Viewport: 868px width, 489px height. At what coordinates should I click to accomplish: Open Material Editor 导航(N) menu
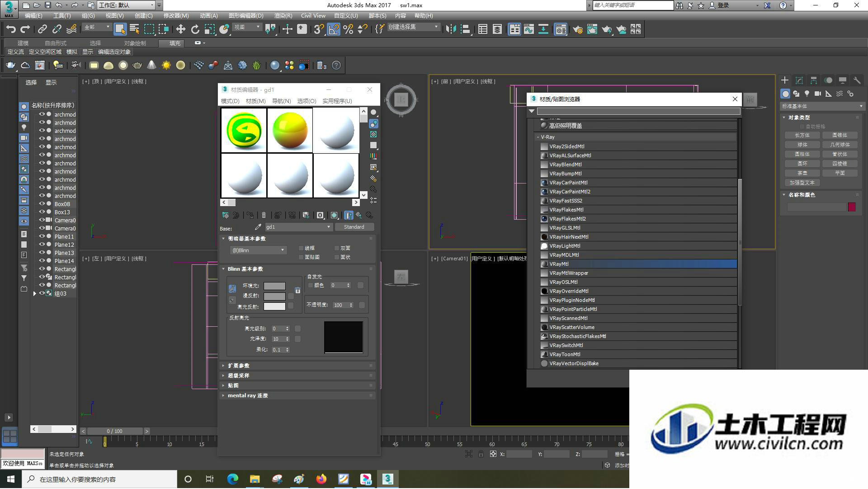point(281,101)
